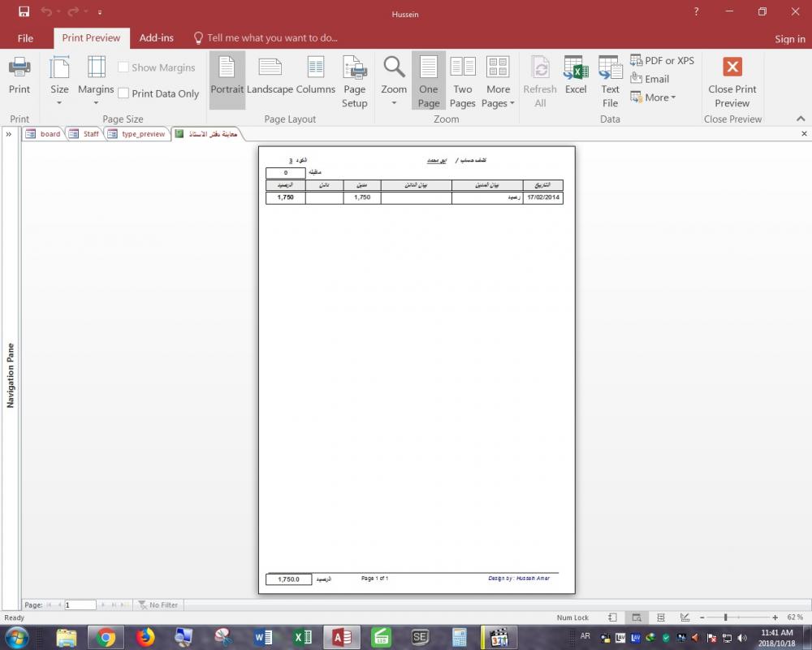The height and width of the screenshot is (650, 812).
Task: Enable the Print Data Only checkbox
Action: [124, 93]
